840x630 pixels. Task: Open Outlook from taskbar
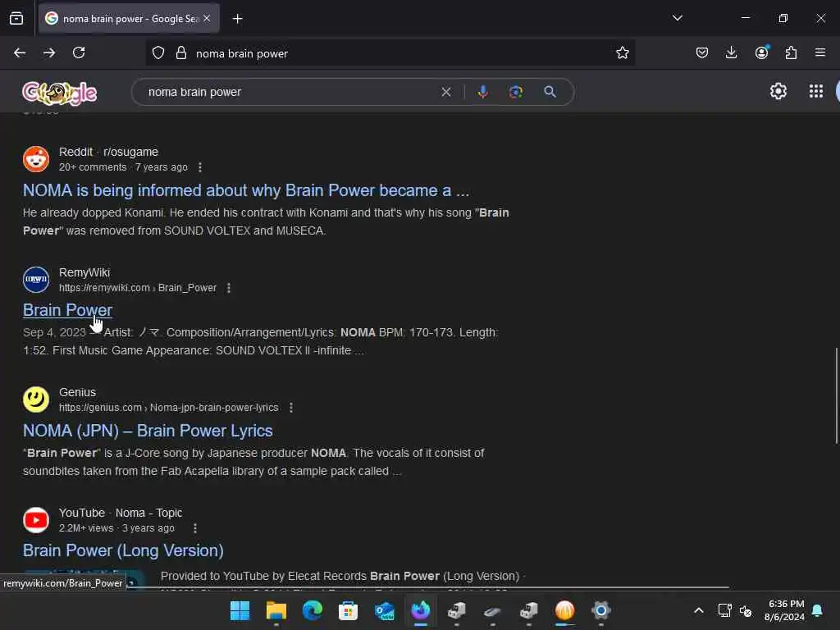click(384, 610)
